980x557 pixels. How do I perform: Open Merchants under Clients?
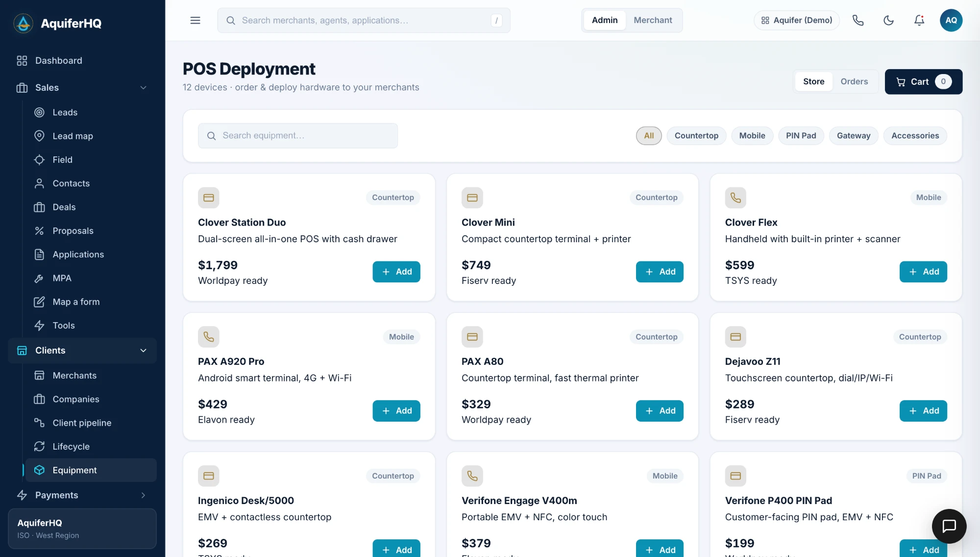pos(91,375)
